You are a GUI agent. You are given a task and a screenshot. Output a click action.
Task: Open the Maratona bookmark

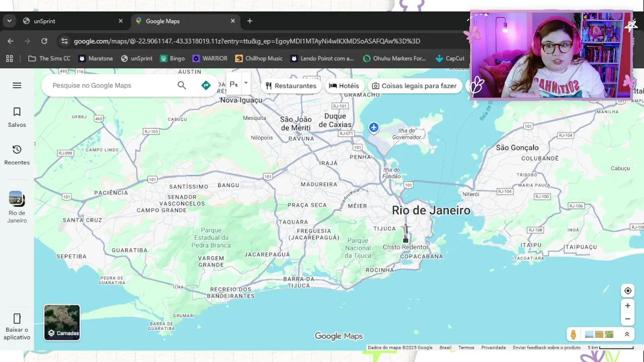click(96, 58)
